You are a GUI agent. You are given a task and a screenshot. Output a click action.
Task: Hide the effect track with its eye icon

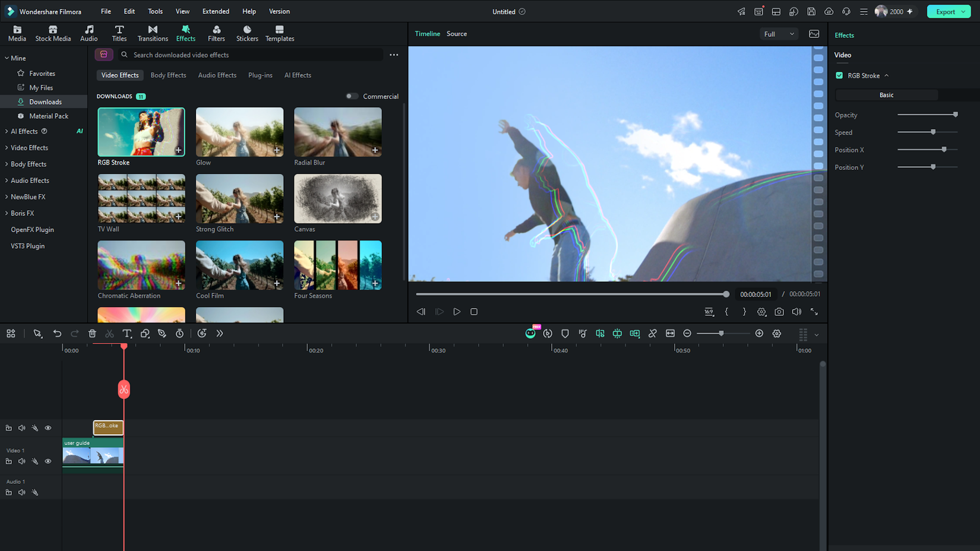(x=48, y=428)
